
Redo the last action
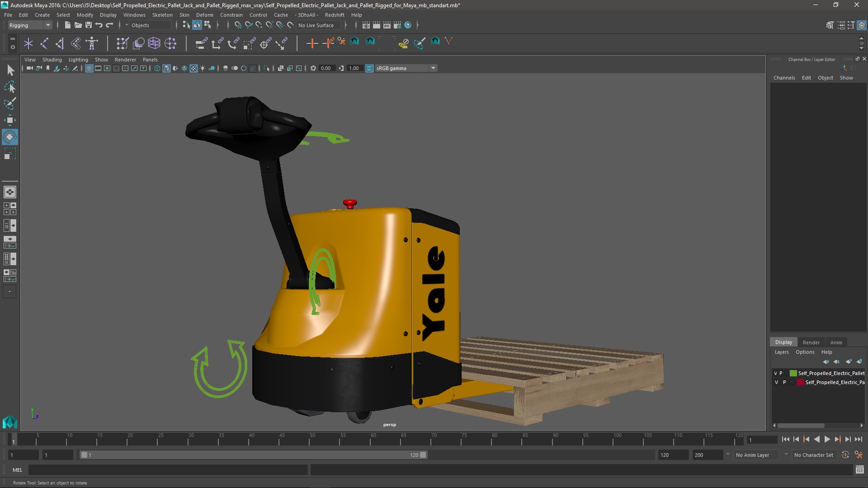click(x=109, y=25)
